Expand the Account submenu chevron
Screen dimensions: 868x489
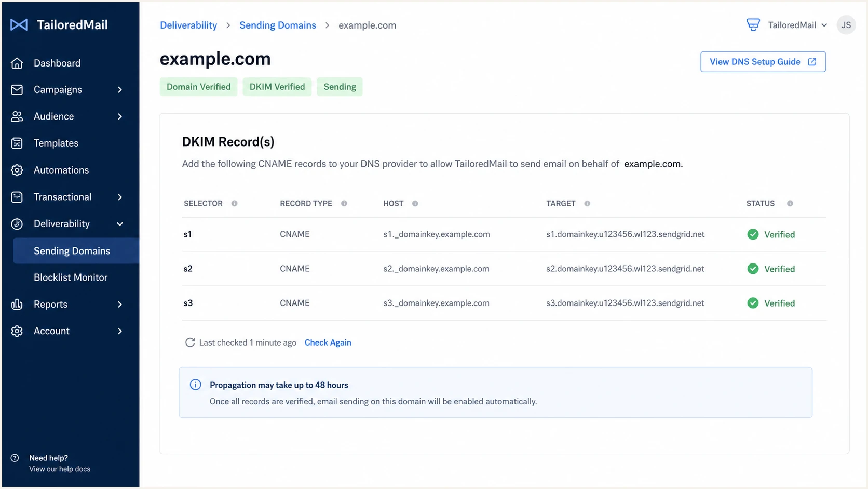120,331
